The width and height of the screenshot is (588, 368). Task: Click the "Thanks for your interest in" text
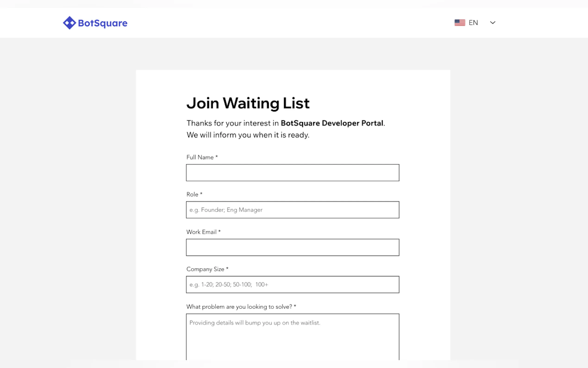click(x=232, y=123)
